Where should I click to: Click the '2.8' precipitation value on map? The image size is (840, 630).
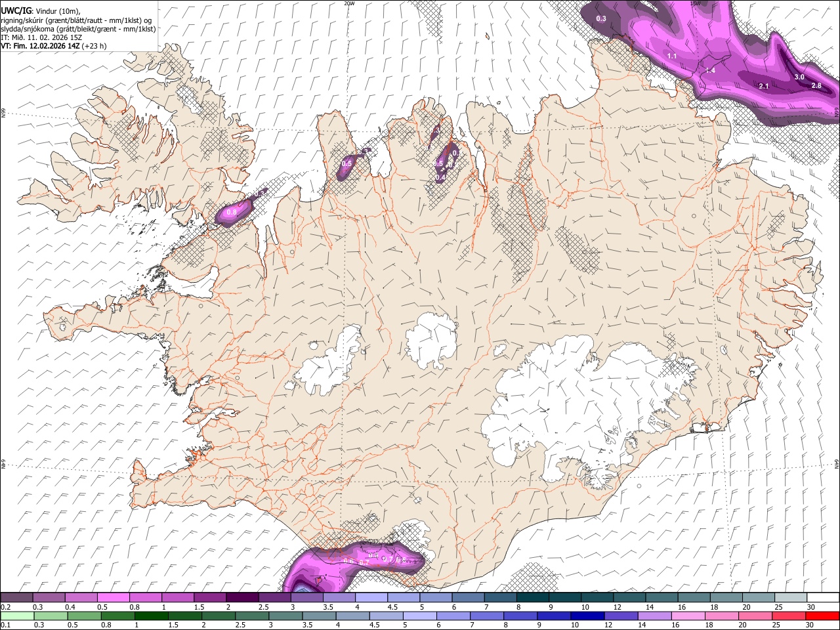[816, 85]
